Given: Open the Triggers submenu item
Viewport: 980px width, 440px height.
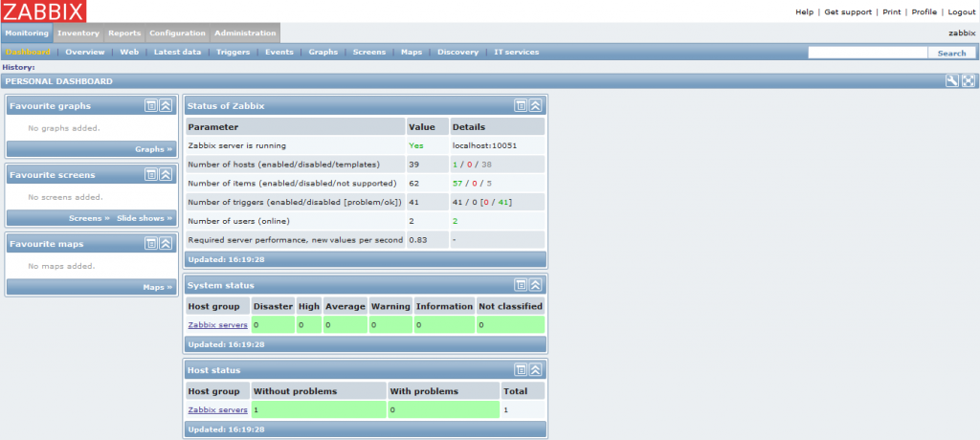Looking at the screenshot, I should tap(234, 52).
